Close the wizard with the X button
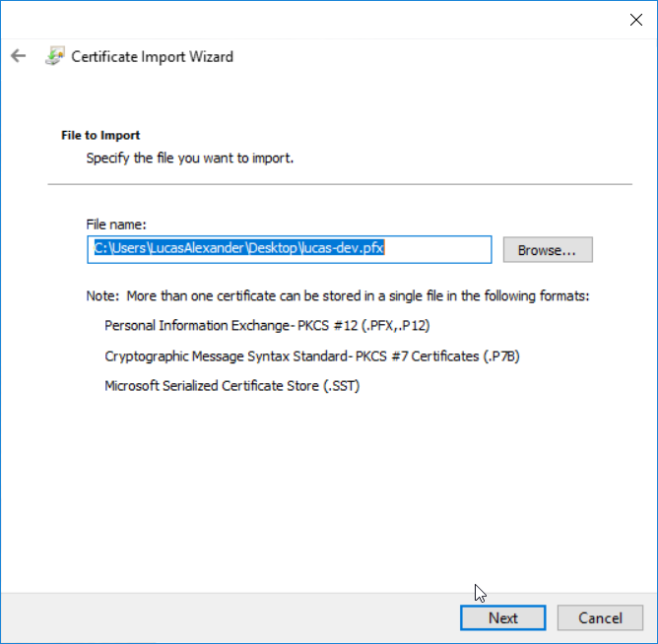This screenshot has width=658, height=644. (635, 20)
